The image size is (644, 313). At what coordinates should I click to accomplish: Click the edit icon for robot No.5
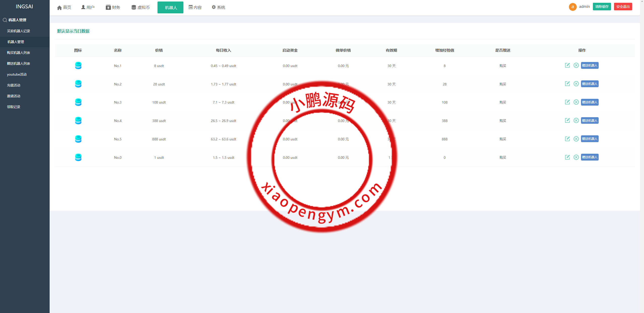[x=567, y=139]
